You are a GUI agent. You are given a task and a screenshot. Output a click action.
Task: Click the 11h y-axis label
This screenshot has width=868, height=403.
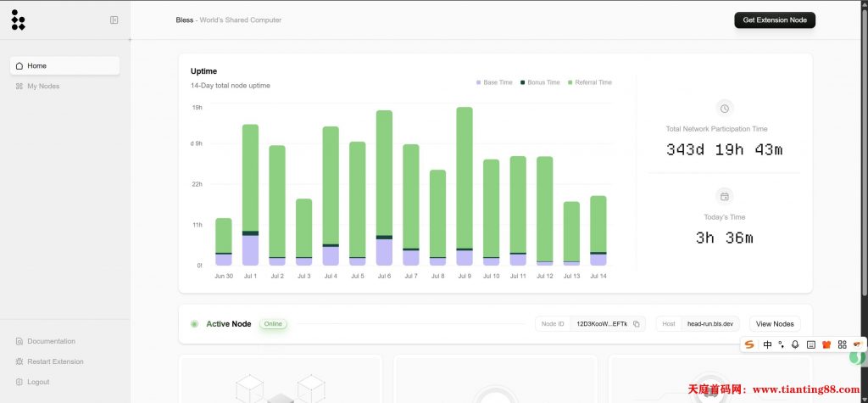pyautogui.click(x=197, y=225)
